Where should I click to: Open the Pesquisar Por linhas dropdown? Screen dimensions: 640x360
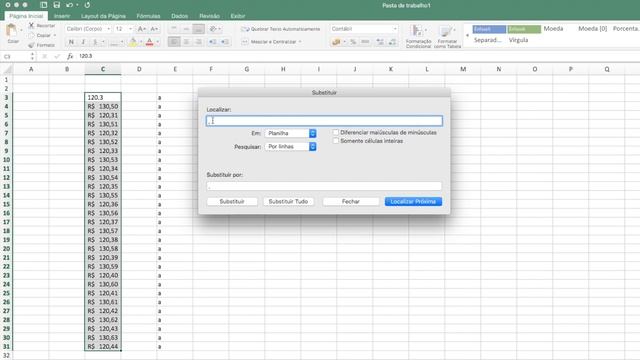click(291, 147)
